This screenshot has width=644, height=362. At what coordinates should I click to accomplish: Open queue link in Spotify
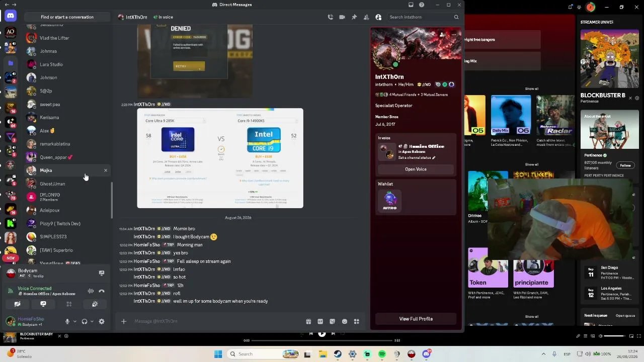[625, 316]
